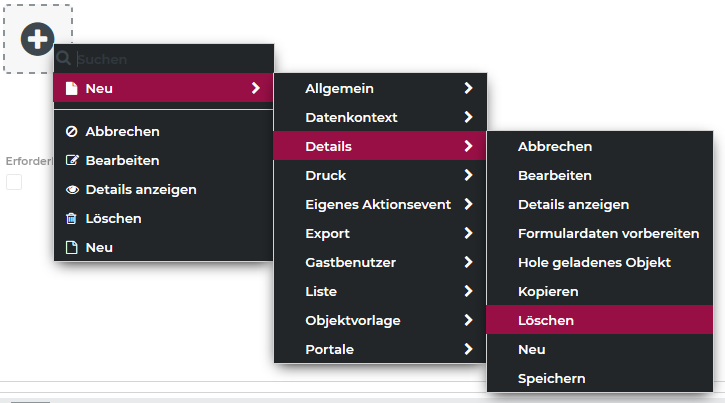Screen dimensions: 725x403
Task: Toggle the Erforderlich checkbox
Action: (x=14, y=182)
